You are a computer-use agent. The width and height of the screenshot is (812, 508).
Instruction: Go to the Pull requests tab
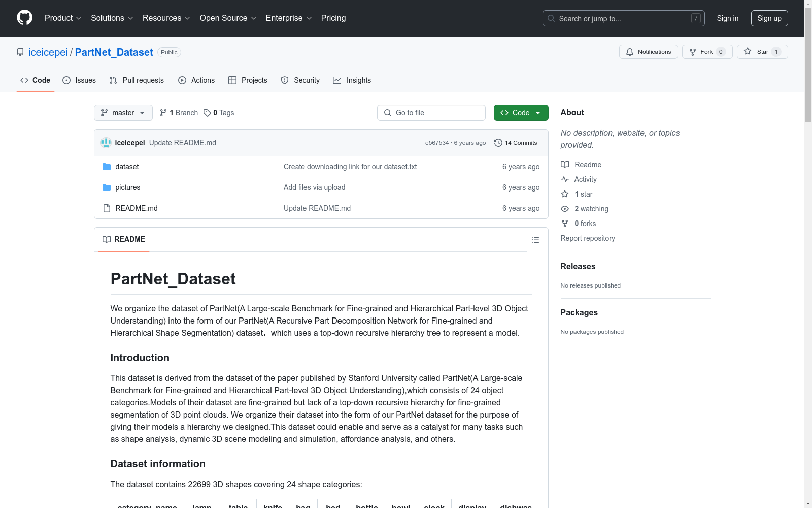137,80
